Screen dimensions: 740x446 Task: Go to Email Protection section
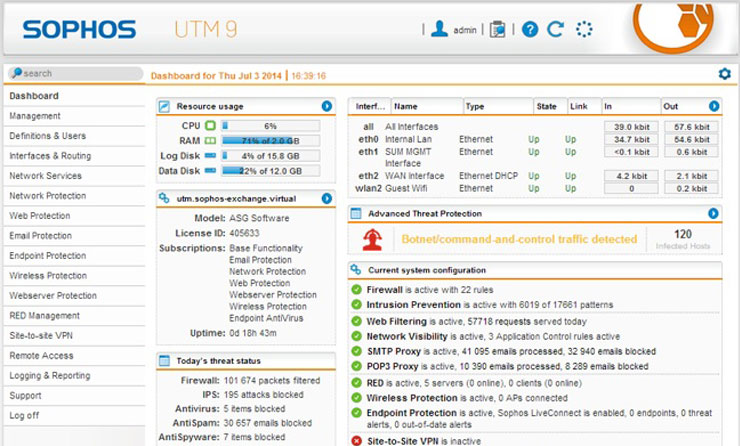tap(74, 236)
